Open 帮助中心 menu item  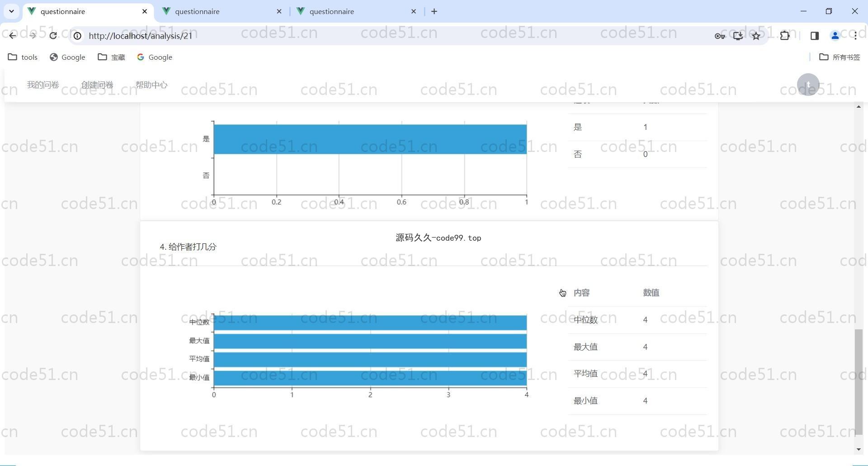pyautogui.click(x=151, y=85)
